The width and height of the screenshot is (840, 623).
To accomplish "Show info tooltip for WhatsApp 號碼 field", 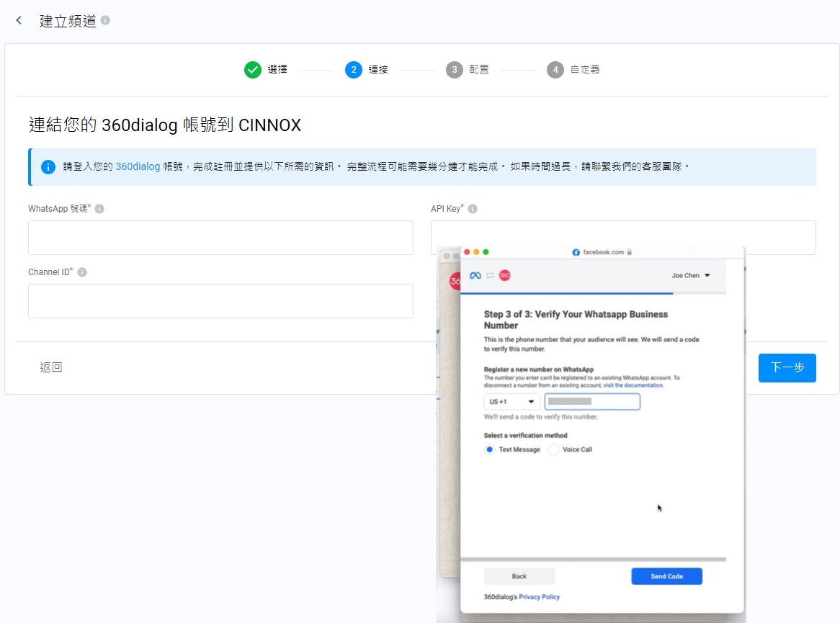I will tap(99, 209).
